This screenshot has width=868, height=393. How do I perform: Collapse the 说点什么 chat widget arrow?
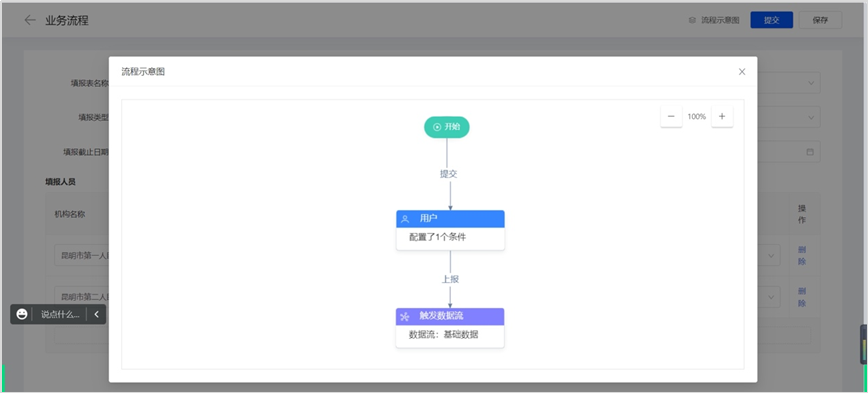point(96,314)
